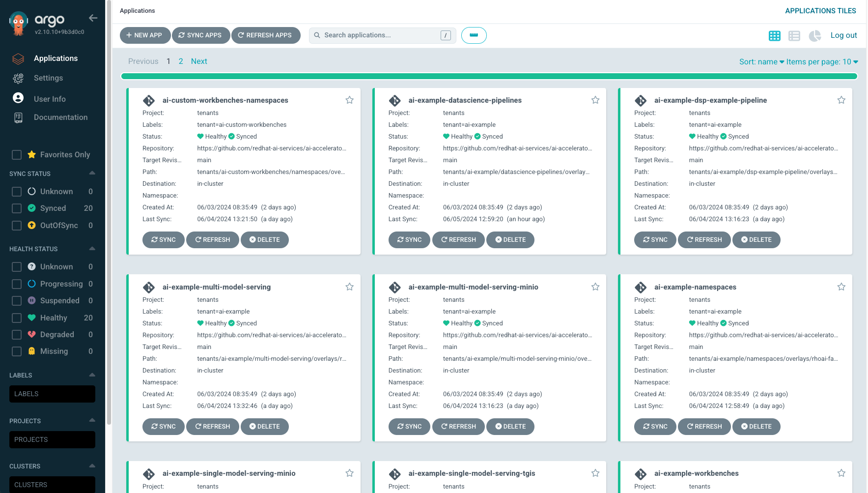The width and height of the screenshot is (868, 493).
Task: Click git icon of ai-example-datascience-pipelines
Action: point(395,100)
